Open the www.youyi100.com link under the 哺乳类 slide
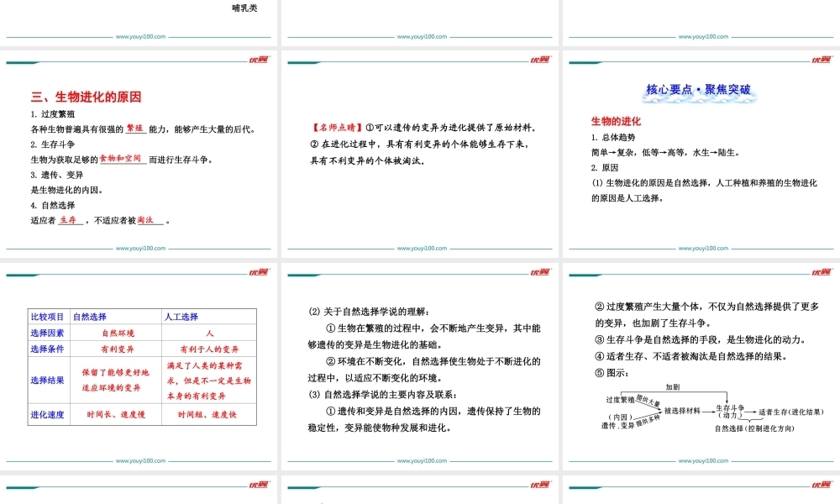840x504 pixels. [x=140, y=37]
